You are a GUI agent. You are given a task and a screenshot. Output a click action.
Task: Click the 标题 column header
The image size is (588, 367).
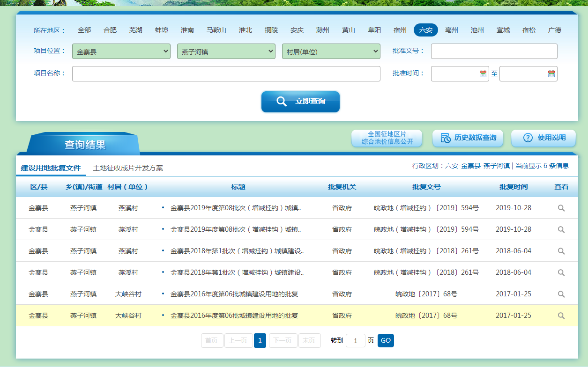[x=238, y=187]
